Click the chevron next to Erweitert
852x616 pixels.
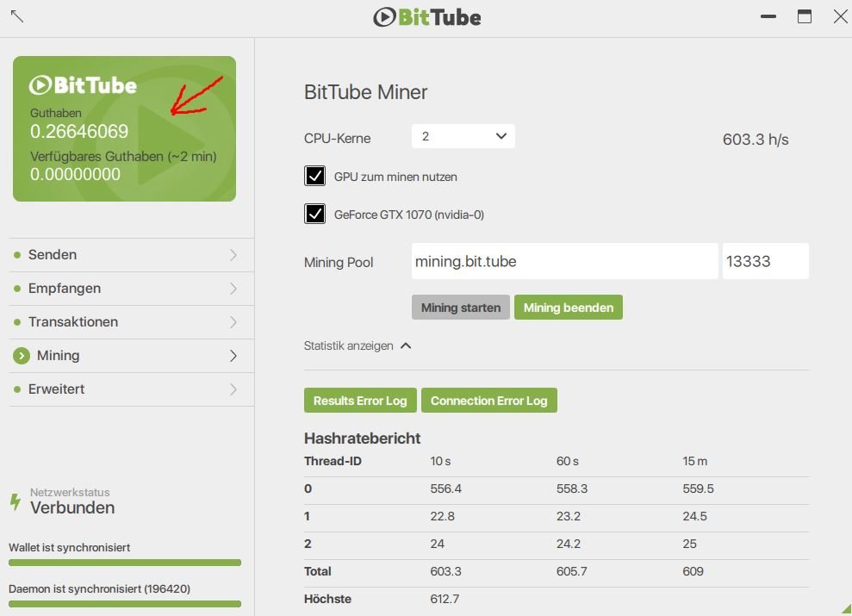233,389
